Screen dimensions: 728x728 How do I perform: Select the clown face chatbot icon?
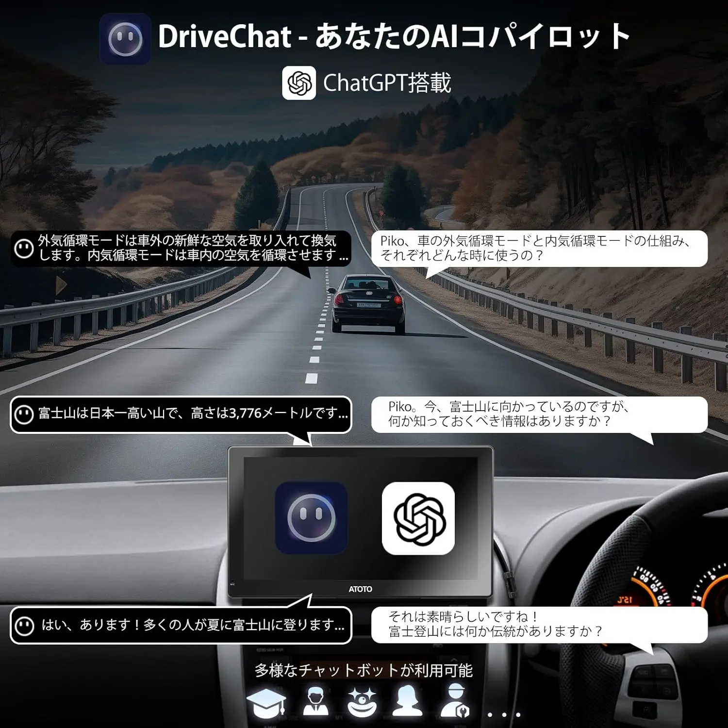[x=362, y=702]
